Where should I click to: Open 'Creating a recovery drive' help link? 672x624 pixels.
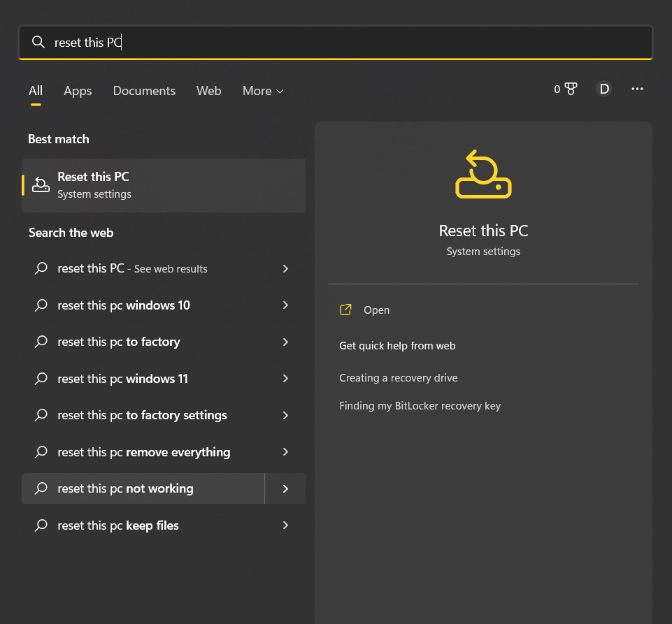pyautogui.click(x=398, y=377)
